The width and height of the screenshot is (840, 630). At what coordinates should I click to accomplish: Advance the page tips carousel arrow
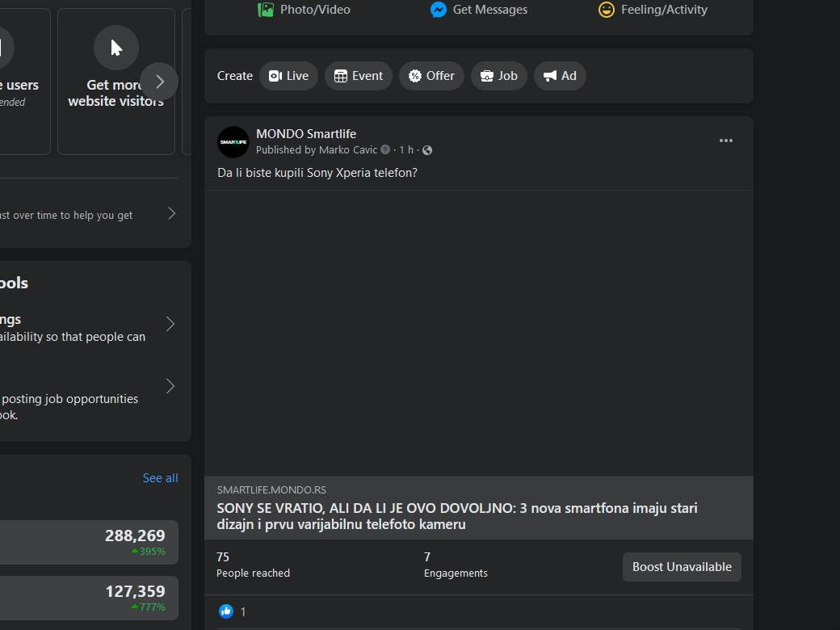point(160,81)
